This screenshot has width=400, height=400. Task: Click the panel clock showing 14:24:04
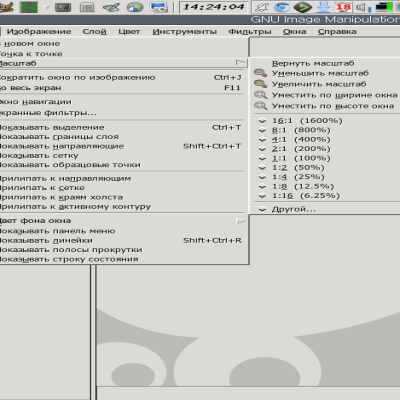(x=213, y=7)
